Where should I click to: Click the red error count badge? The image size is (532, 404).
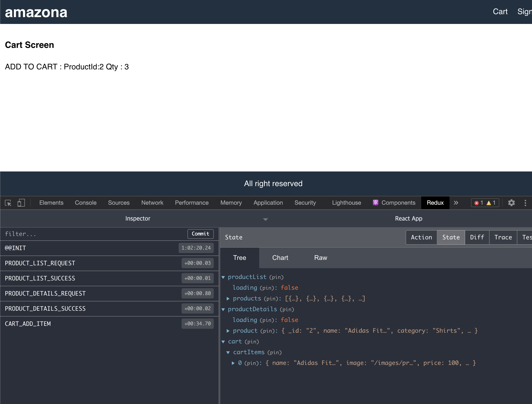coord(476,203)
